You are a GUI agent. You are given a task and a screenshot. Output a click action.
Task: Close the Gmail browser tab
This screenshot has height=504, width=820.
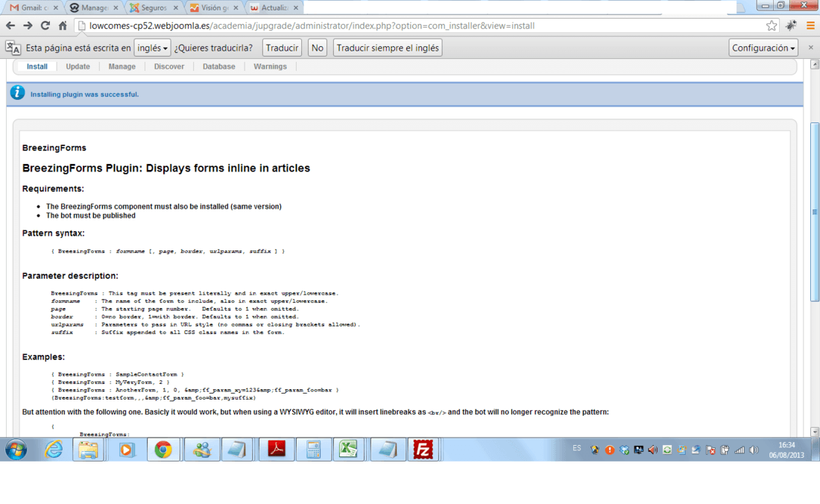tap(55, 8)
